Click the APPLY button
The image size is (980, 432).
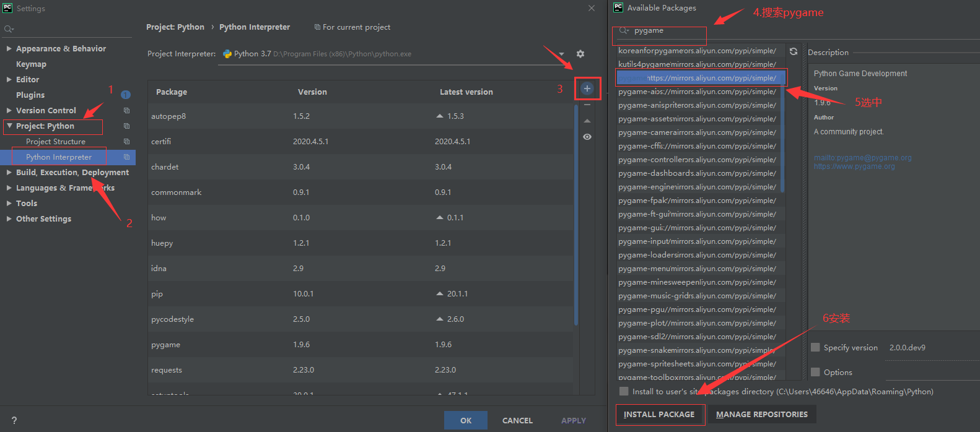pos(574,420)
